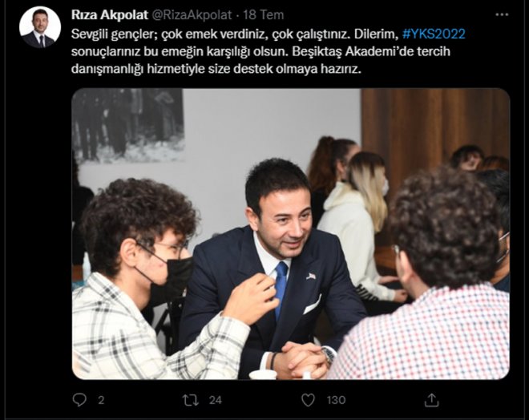Retweet this post using the retweet icon
The height and width of the screenshot is (420, 529).
190,400
